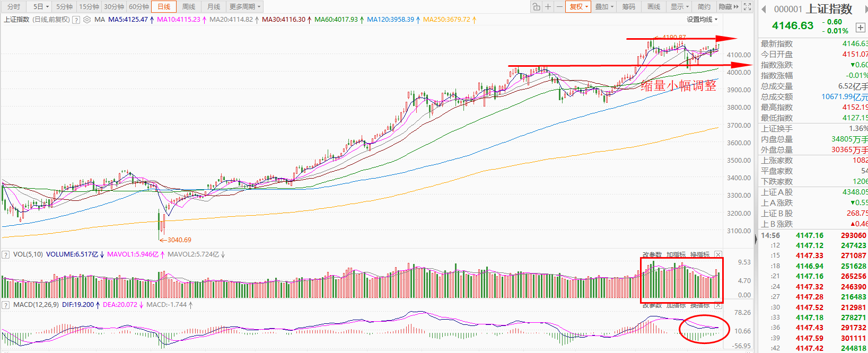Image resolution: width=868 pixels, height=353 pixels.
Task: Toggle the 简约 simple mode
Action: [x=704, y=7]
